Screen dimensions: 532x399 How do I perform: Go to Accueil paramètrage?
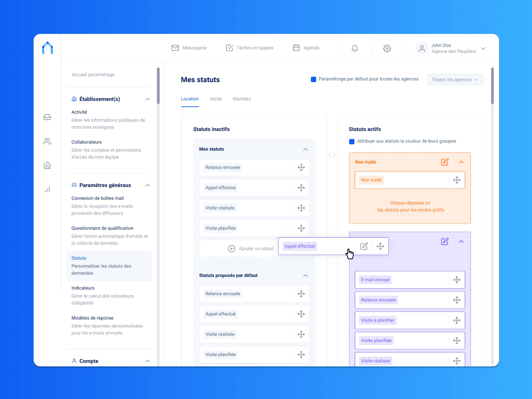[93, 74]
